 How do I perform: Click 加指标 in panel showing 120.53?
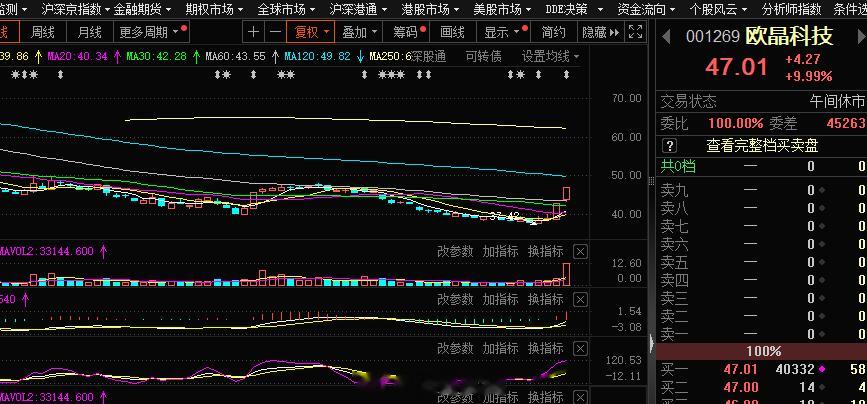click(x=500, y=348)
